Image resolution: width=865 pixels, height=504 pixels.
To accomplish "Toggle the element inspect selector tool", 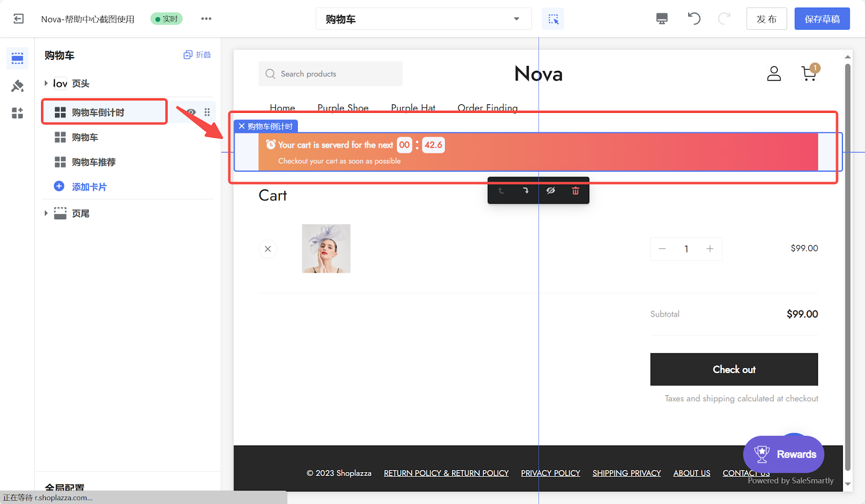I will (x=553, y=19).
